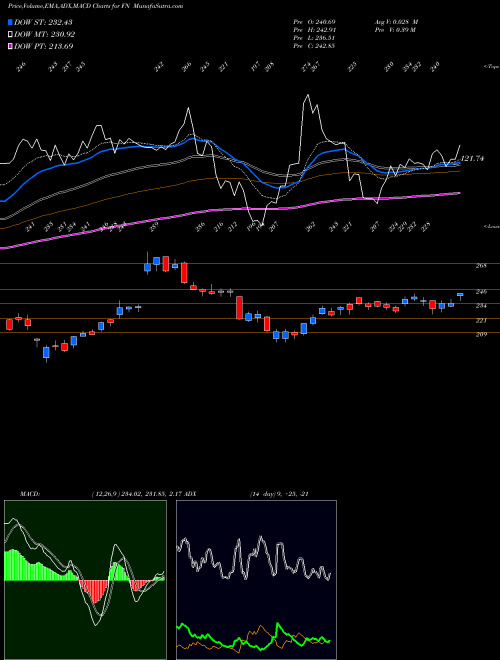Click the MACD: label above the left panel
The height and width of the screenshot is (660, 500).
[x=30, y=494]
